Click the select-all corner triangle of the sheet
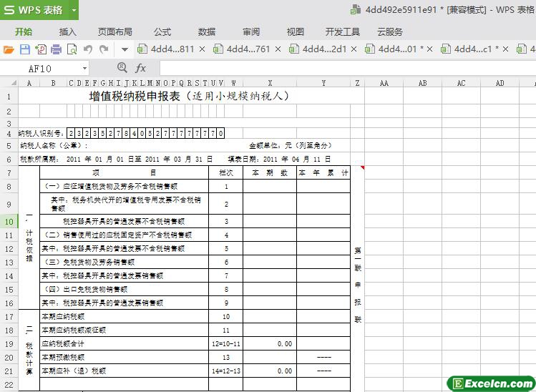The image size is (536, 392). (14, 83)
